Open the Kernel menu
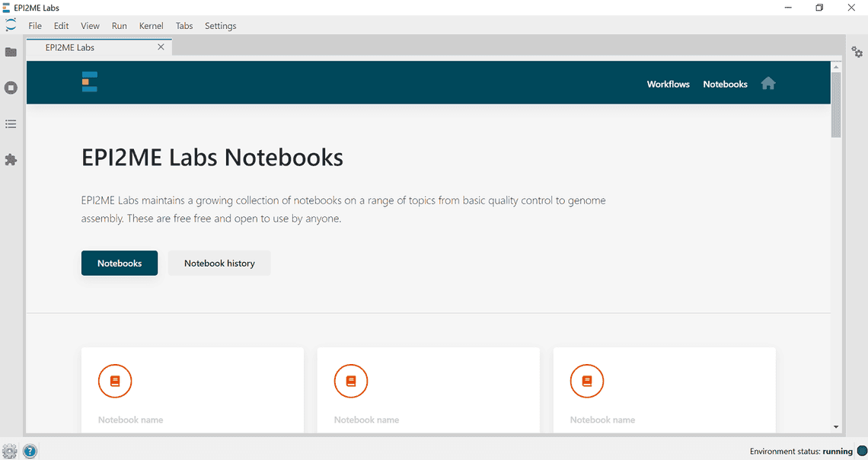The height and width of the screenshot is (460, 868). tap(151, 26)
